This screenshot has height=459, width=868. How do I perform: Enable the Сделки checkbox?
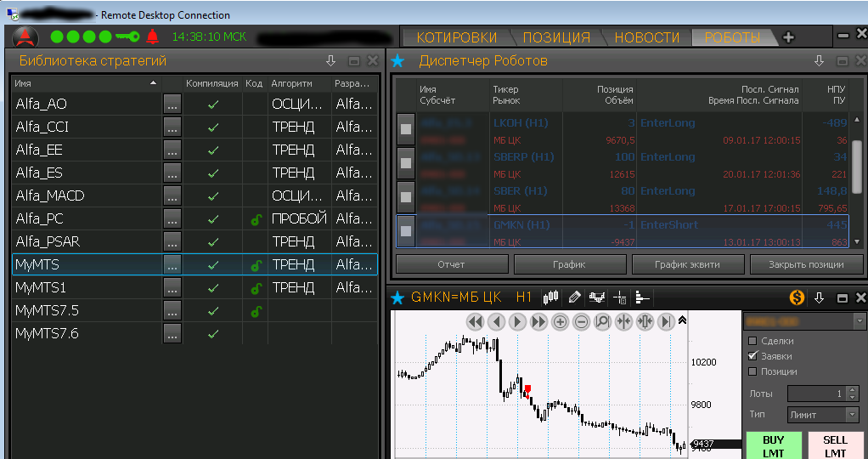tap(752, 341)
